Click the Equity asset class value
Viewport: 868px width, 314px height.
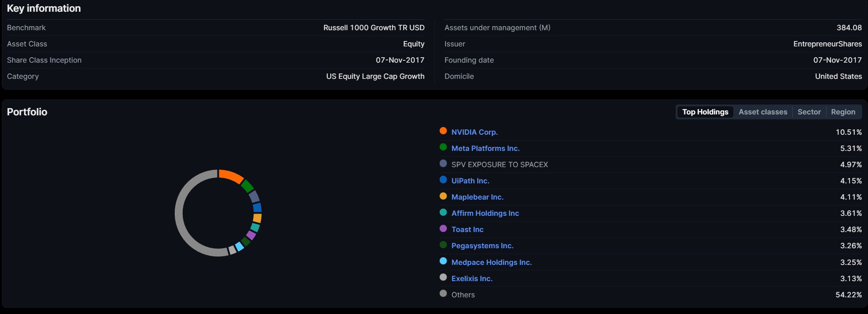pos(414,44)
